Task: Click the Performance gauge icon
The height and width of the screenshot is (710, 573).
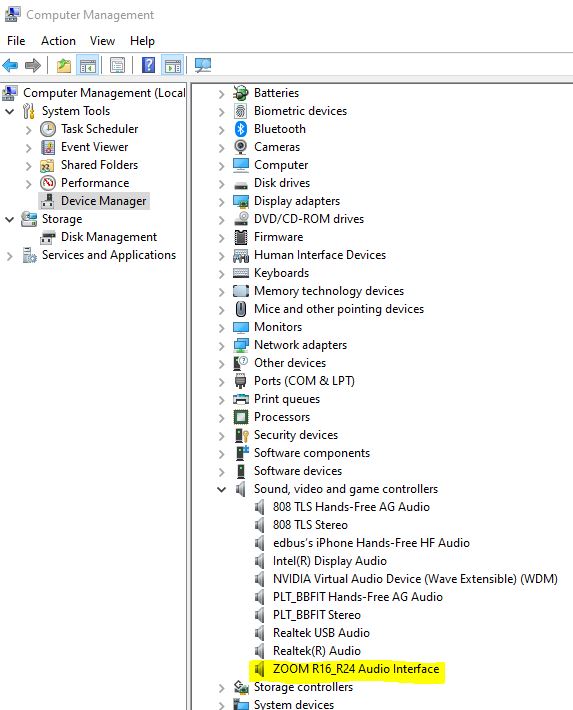Action: point(48,183)
